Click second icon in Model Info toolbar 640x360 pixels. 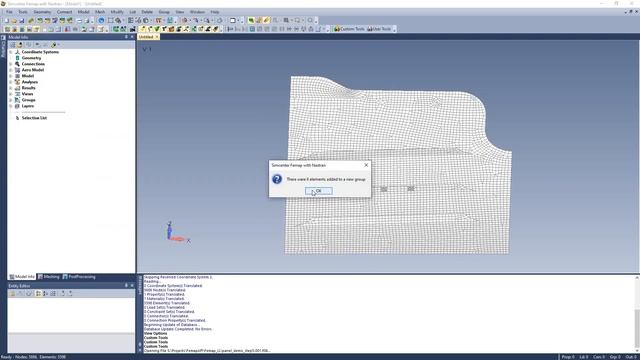coord(20,44)
